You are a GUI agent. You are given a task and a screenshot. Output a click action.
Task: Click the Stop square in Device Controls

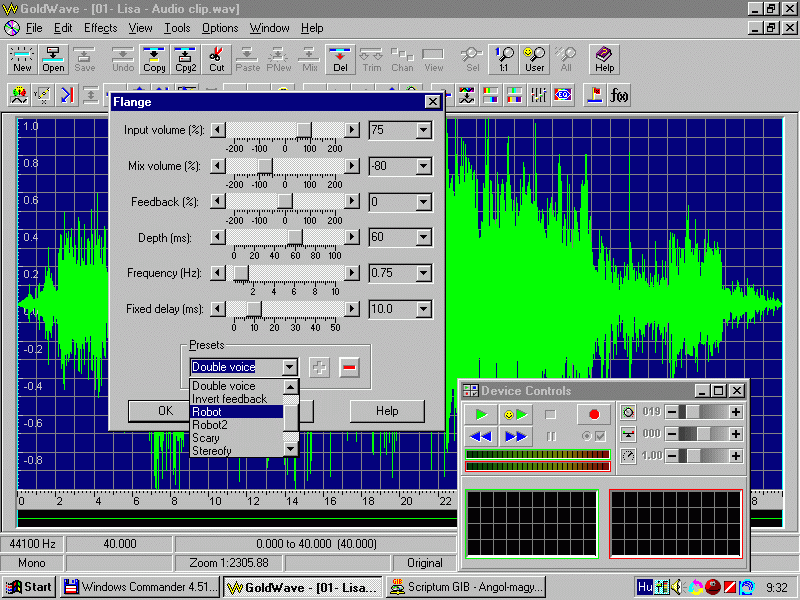click(x=550, y=414)
